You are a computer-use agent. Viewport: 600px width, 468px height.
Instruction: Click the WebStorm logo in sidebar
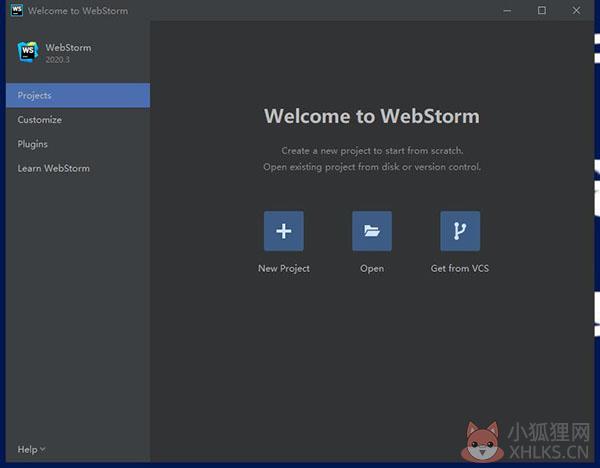28,52
